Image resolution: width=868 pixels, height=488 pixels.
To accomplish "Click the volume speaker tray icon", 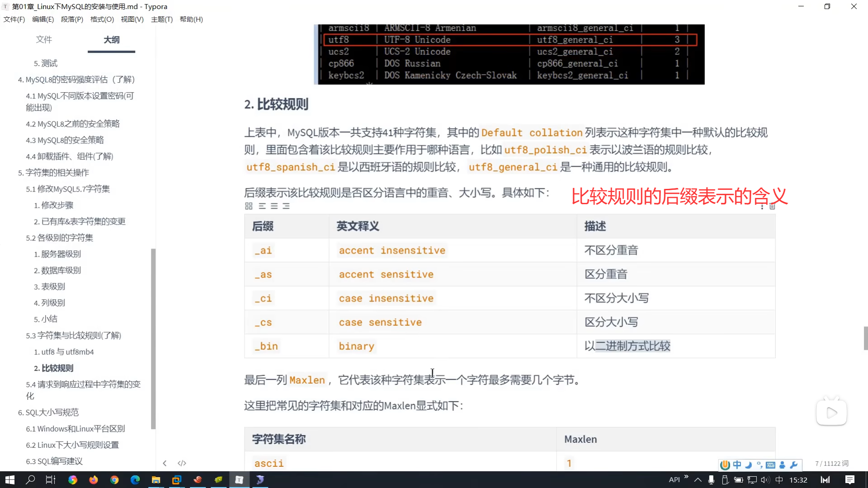I will tap(765, 480).
